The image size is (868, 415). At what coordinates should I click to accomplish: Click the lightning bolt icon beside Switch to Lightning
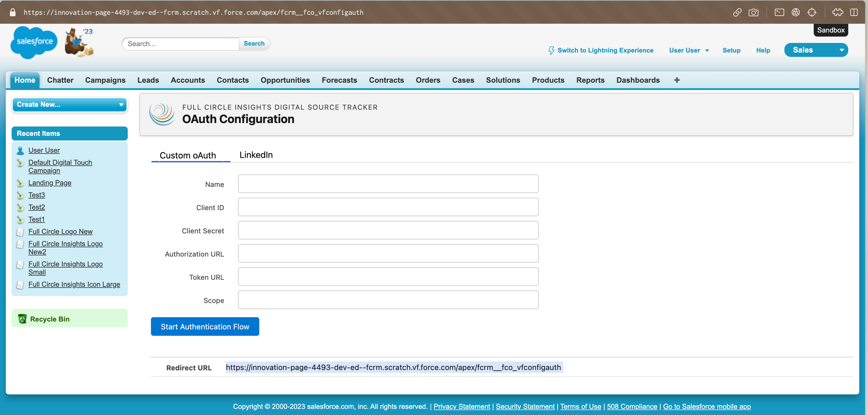click(x=551, y=51)
